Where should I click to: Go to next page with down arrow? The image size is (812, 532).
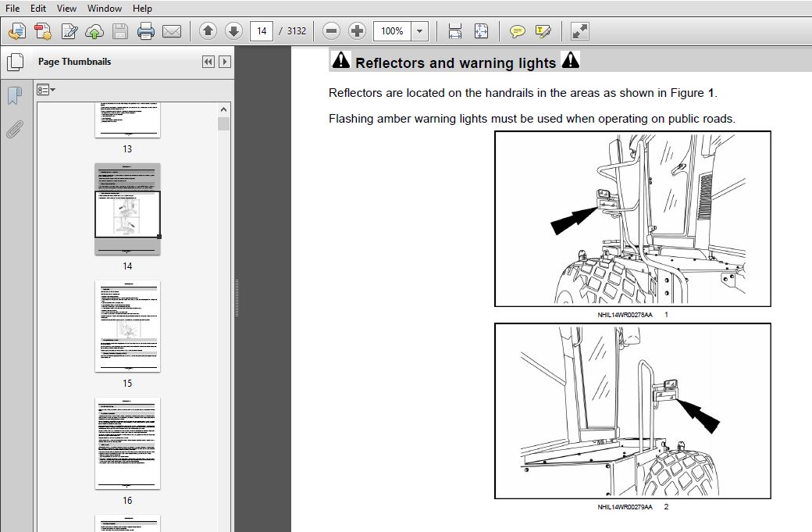(x=233, y=31)
